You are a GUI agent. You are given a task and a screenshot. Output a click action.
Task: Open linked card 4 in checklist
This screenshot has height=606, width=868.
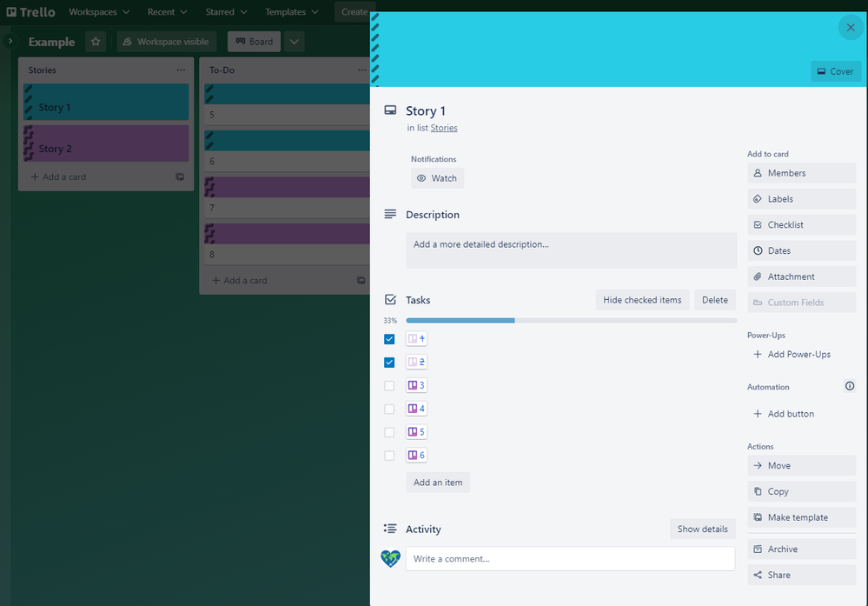coord(416,409)
